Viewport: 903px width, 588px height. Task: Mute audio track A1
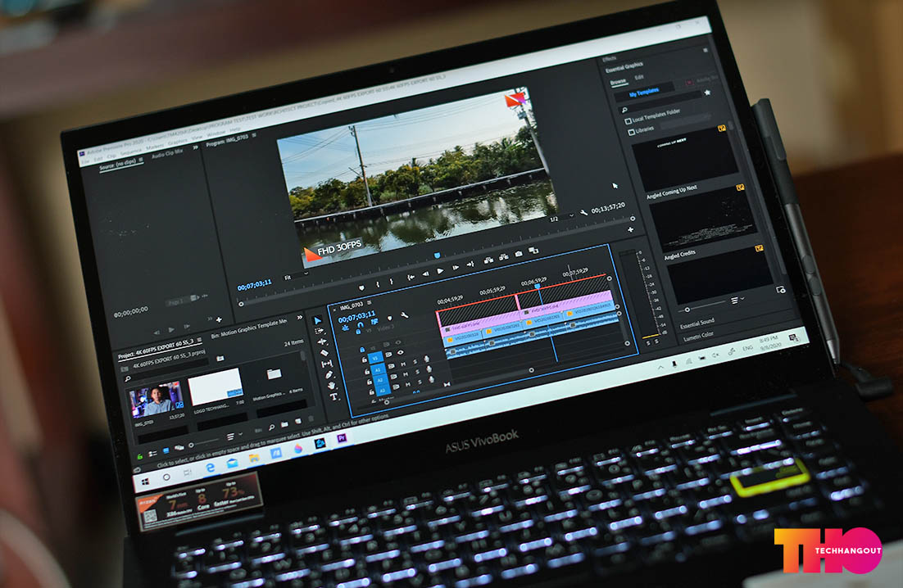[x=403, y=364]
